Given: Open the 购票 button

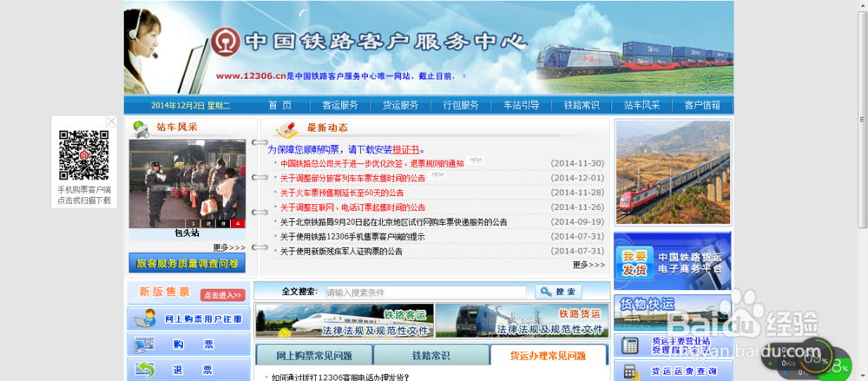Looking at the screenshot, I should tap(188, 345).
